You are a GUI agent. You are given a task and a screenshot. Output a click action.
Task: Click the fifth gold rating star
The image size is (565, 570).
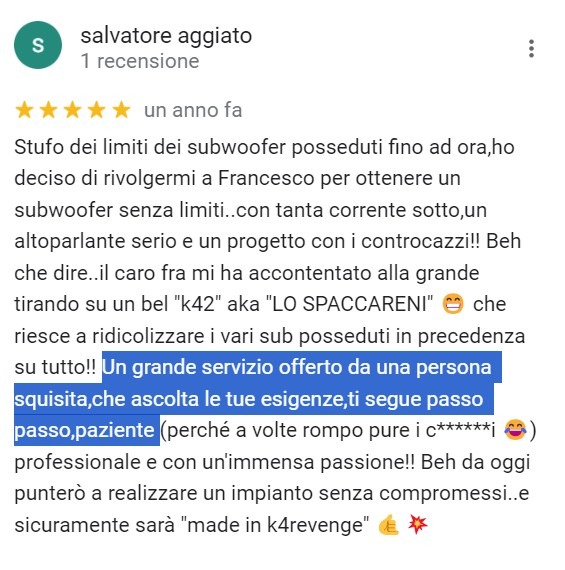pyautogui.click(x=121, y=110)
